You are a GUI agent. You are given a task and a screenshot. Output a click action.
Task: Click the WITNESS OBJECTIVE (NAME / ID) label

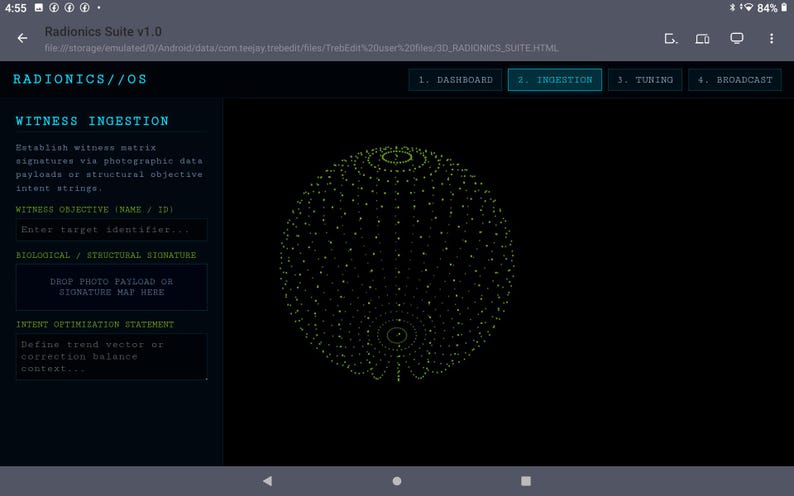point(94,210)
